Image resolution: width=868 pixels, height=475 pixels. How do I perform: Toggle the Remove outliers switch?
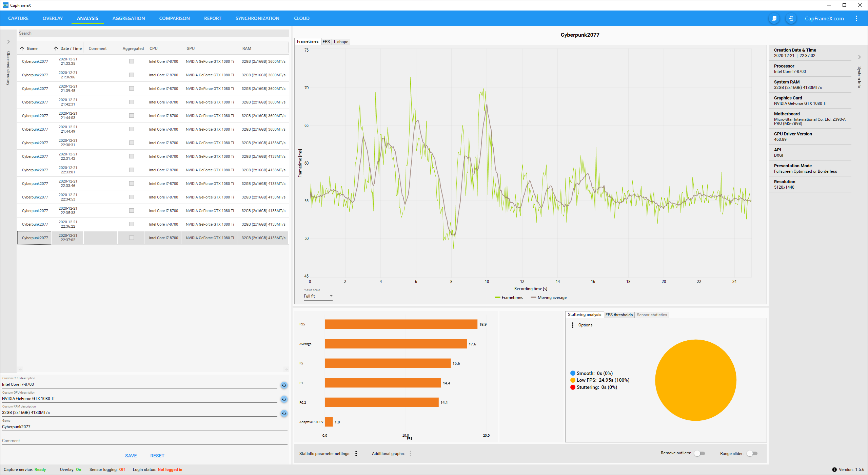pyautogui.click(x=699, y=454)
